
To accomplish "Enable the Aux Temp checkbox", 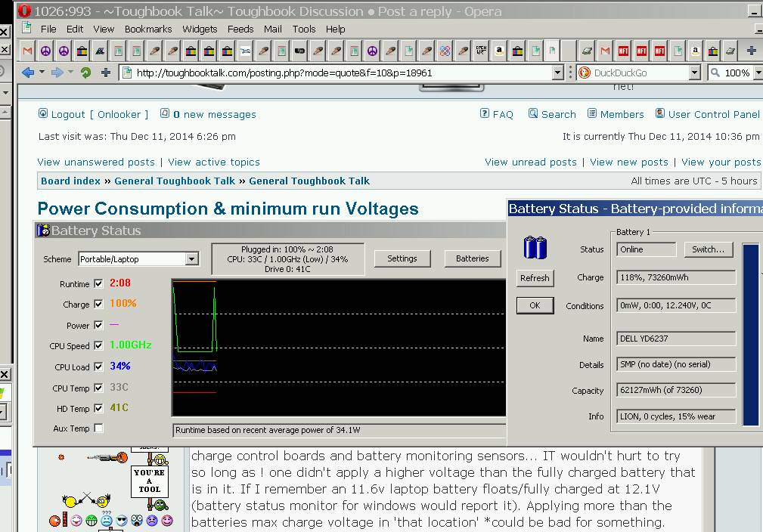I will point(99,428).
